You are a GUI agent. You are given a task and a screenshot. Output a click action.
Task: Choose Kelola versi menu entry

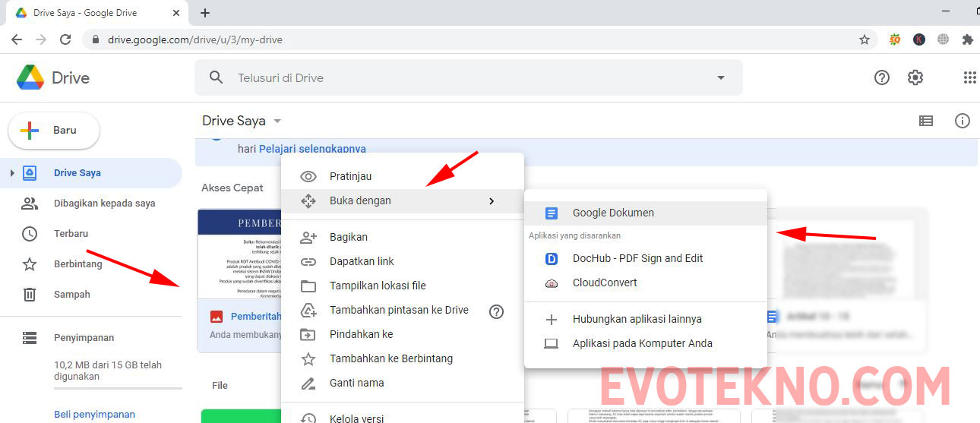pyautogui.click(x=403, y=418)
